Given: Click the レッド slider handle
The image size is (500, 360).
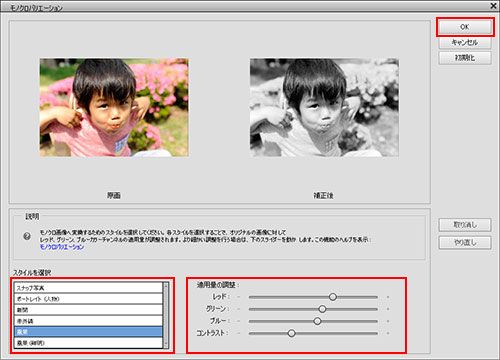Looking at the screenshot, I should (x=333, y=297).
